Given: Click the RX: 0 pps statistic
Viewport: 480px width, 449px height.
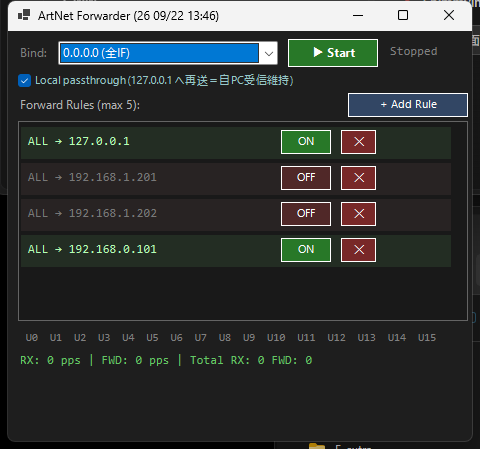Looking at the screenshot, I should point(50,360).
